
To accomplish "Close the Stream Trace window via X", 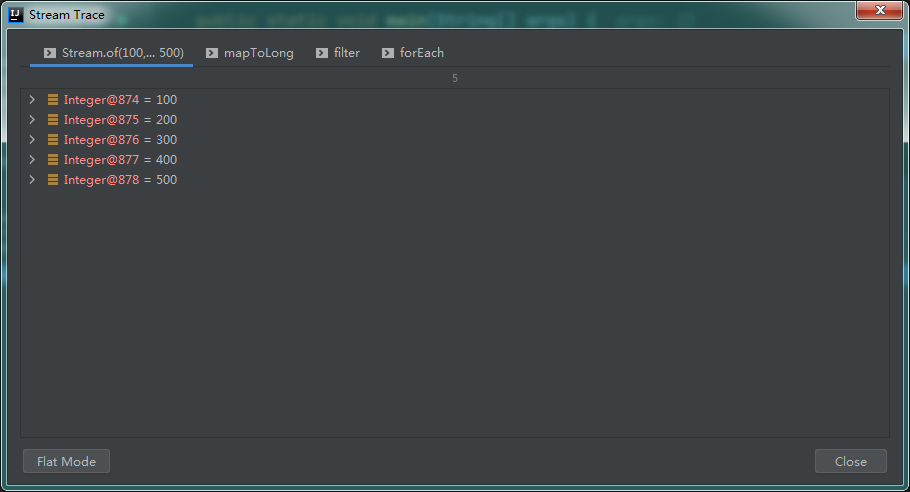I will [879, 10].
